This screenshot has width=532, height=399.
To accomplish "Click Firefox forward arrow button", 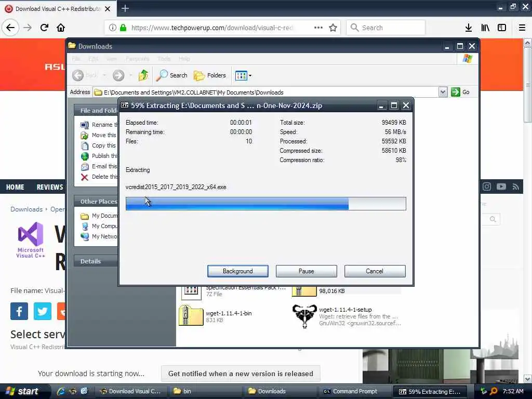I will [x=28, y=28].
